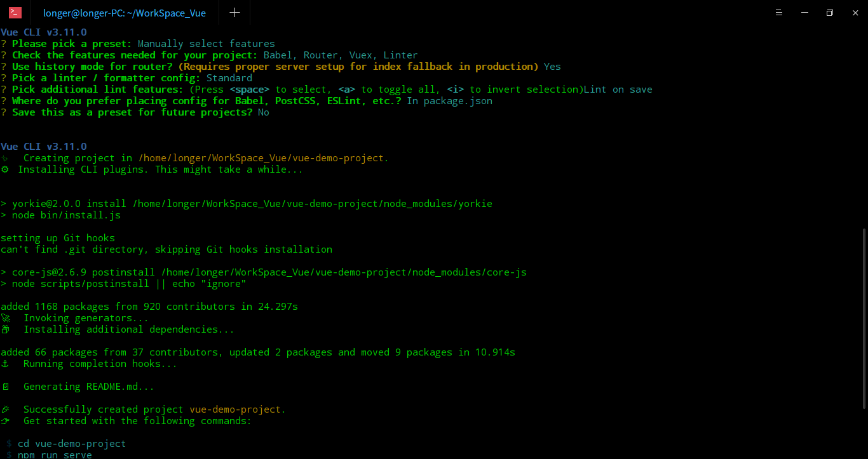Open a new terminal tab with plus
This screenshot has width=868, height=459.
click(x=234, y=13)
